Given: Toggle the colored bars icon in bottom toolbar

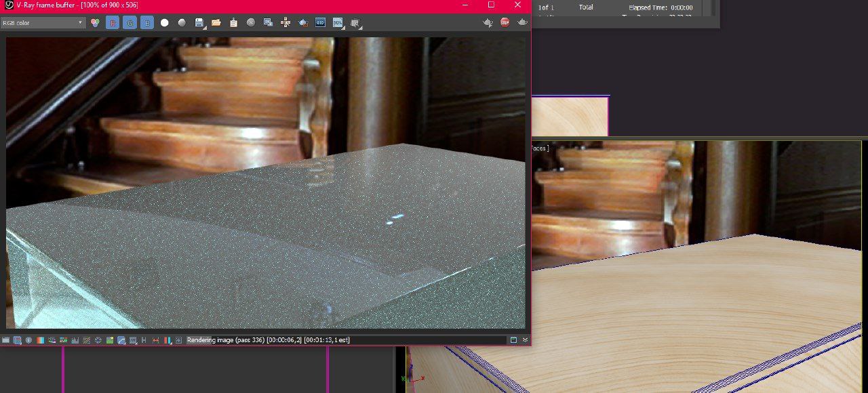Looking at the screenshot, I should pos(167,340).
